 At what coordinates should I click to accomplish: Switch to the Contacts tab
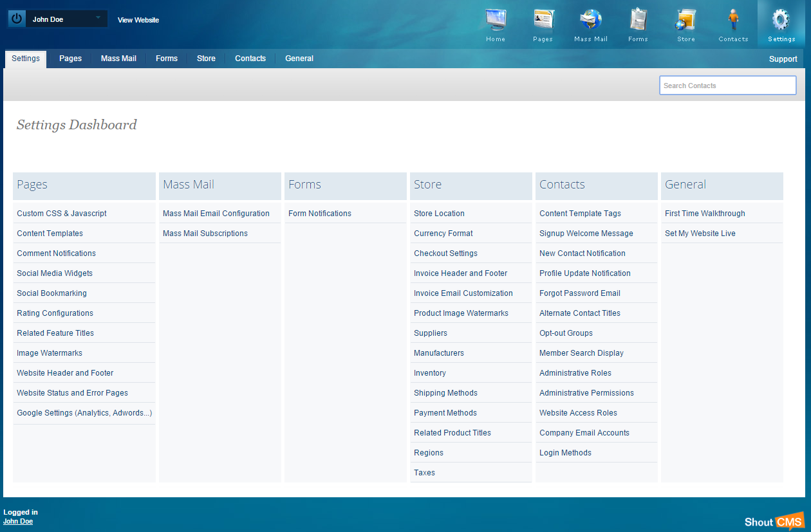(250, 59)
